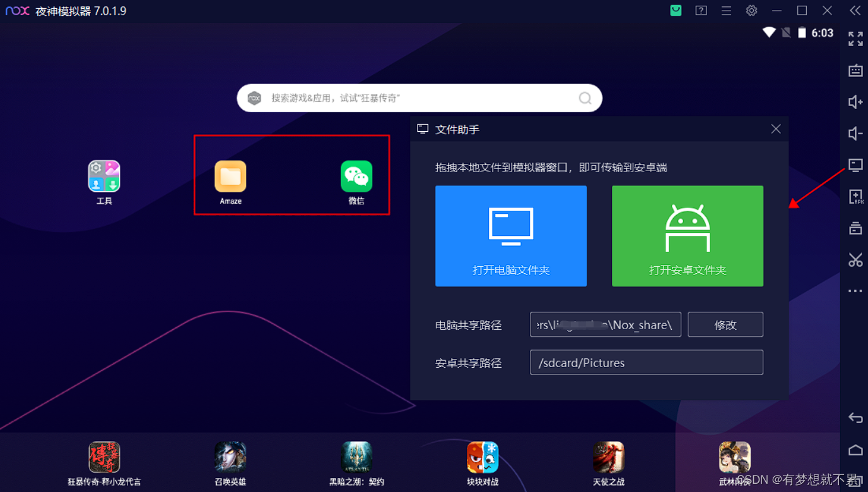
Task: Decrease emulator volume
Action: tap(855, 133)
